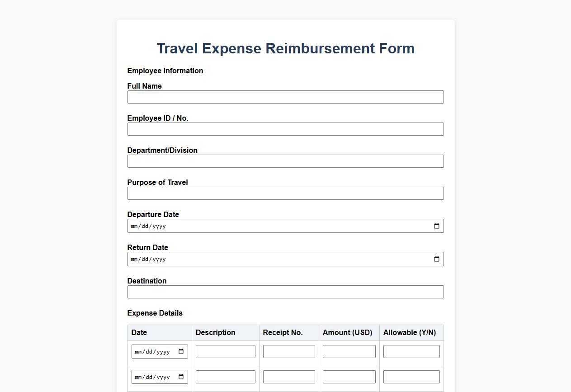Click the month segment of Departure Date
Screen dimensions: 571x392
coord(134,226)
